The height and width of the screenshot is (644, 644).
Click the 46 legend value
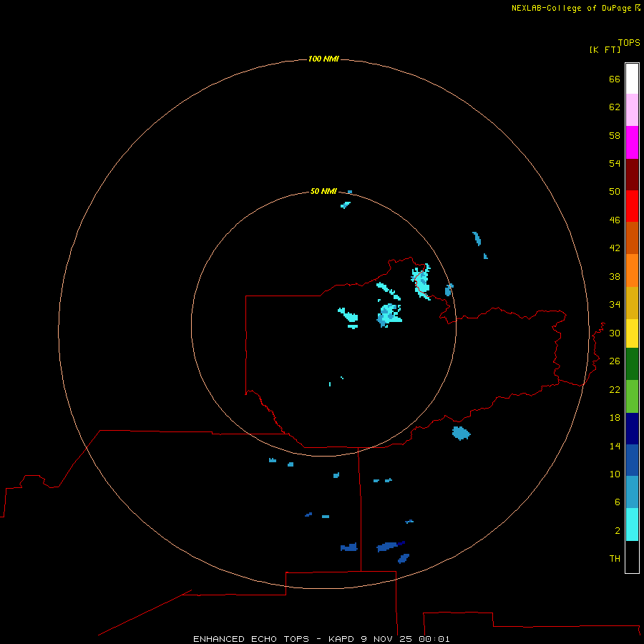point(615,220)
